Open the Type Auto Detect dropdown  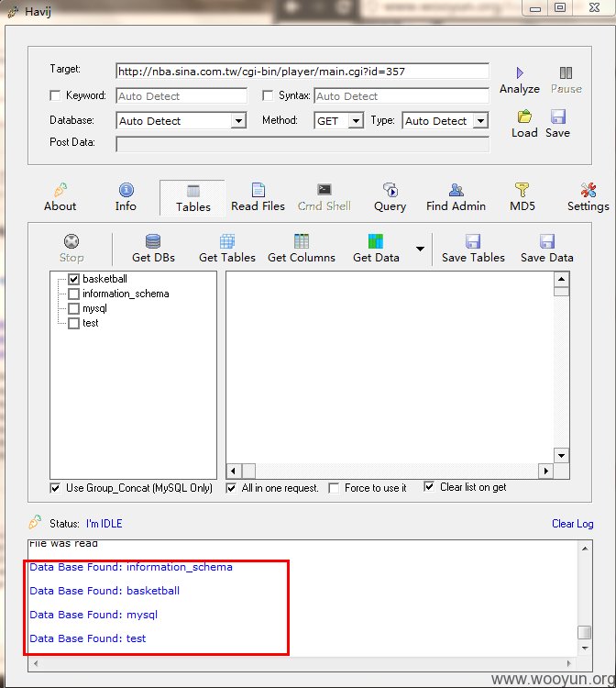[x=481, y=121]
